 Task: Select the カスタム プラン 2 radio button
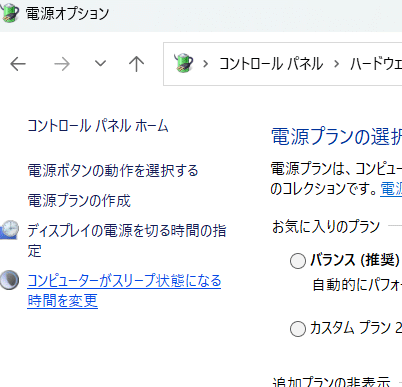[x=298, y=329]
